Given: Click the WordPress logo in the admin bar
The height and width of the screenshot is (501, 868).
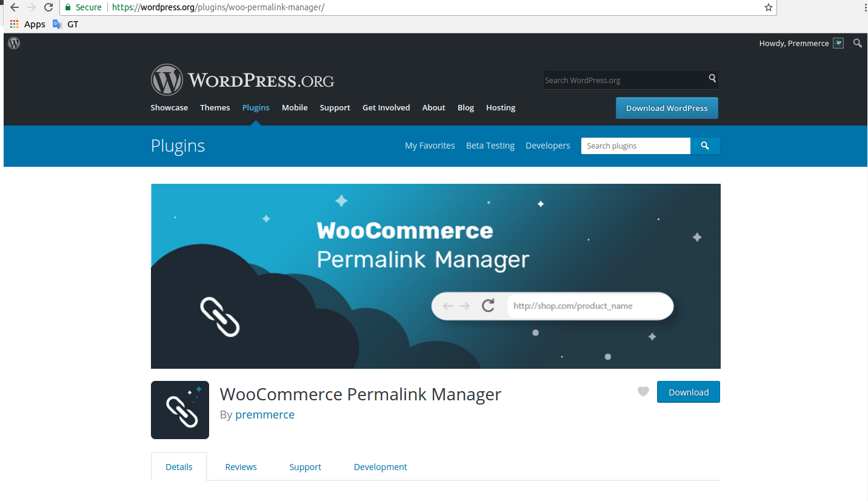Looking at the screenshot, I should tap(14, 43).
